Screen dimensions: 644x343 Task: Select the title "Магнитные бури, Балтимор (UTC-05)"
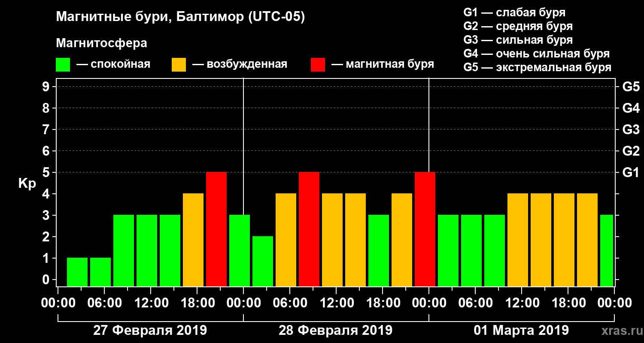click(x=181, y=18)
